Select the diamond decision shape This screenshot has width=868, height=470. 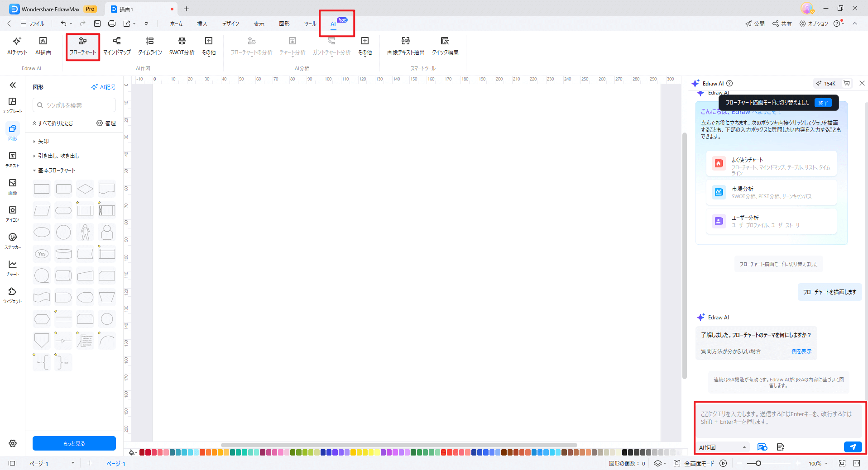click(85, 189)
